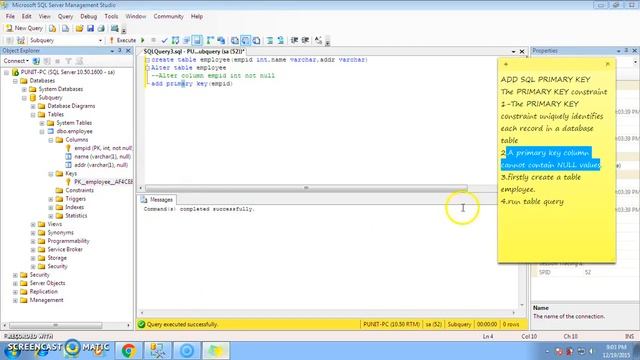
Task: Open the View menu
Action: click(x=44, y=16)
